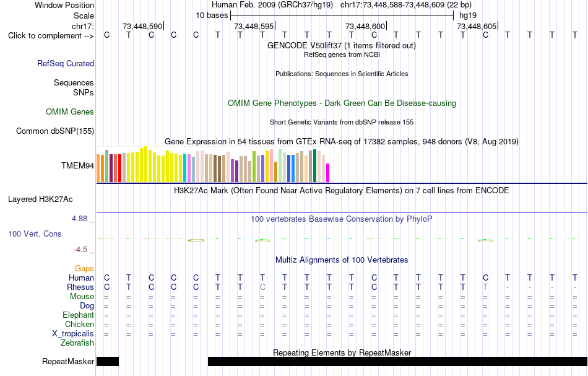The width and height of the screenshot is (588, 376).
Task: Click the Sequences track label
Action: tap(74, 82)
